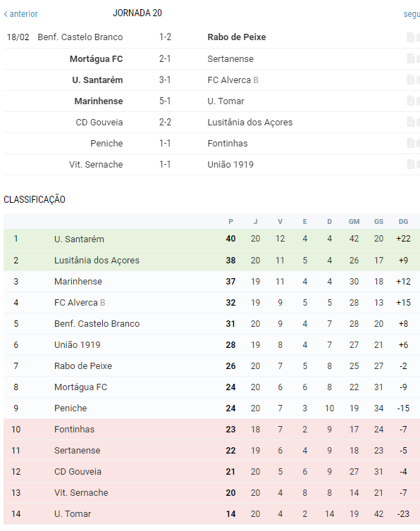Open match report icon for Rabo de Peixe game
The image size is (420, 531).
coord(411,37)
